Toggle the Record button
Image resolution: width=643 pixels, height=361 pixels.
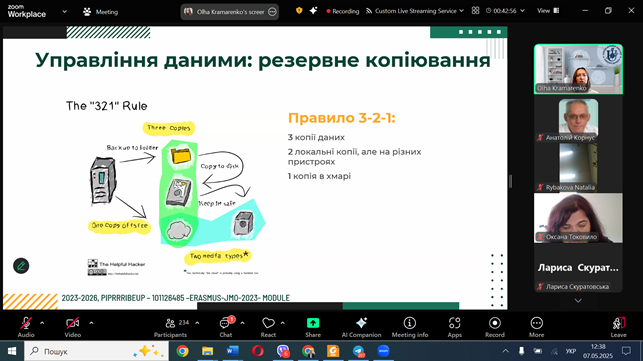point(495,327)
